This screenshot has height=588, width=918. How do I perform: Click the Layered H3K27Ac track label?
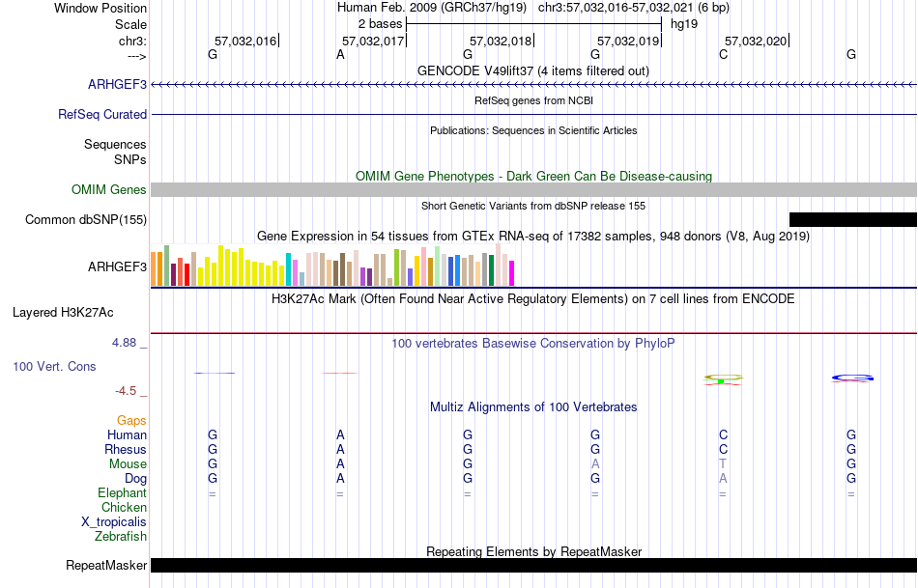[63, 313]
